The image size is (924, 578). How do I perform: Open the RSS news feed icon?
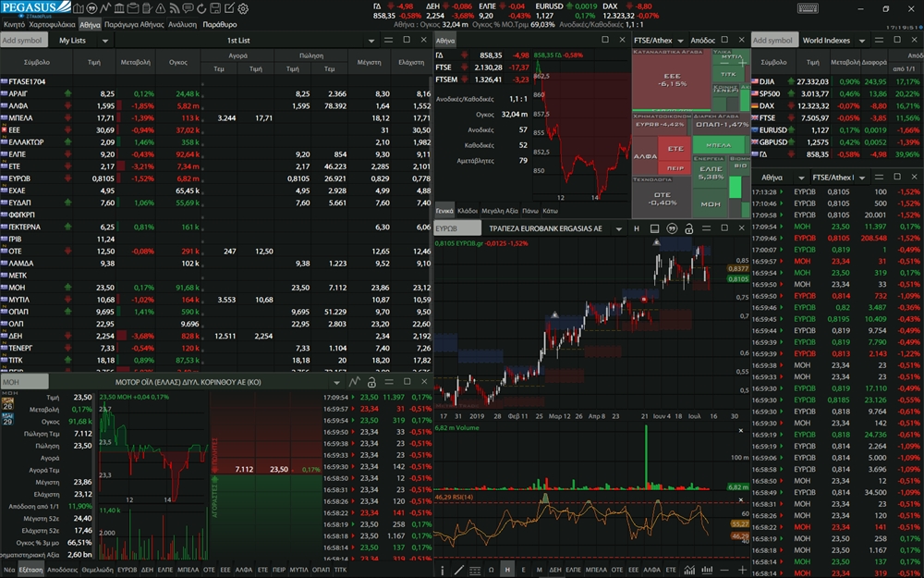pyautogui.click(x=175, y=8)
